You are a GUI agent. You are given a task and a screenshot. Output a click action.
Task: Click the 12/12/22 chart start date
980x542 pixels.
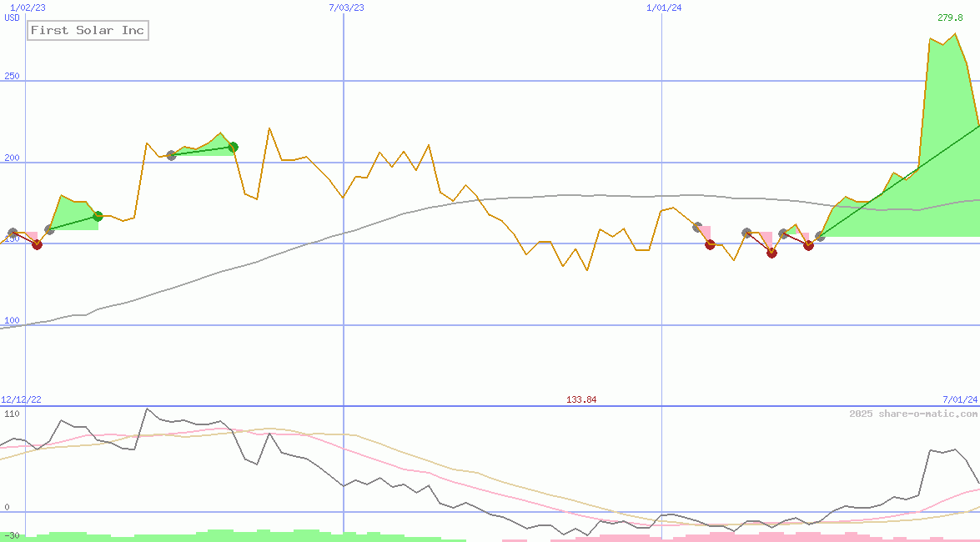(x=21, y=399)
